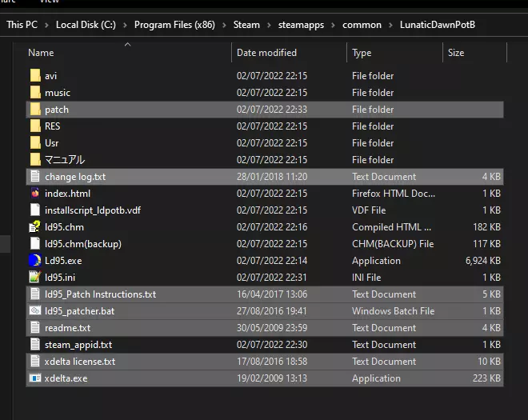Select the file name installscript_ldpotb.vdf
Image resolution: width=528 pixels, height=420 pixels.
click(93, 210)
